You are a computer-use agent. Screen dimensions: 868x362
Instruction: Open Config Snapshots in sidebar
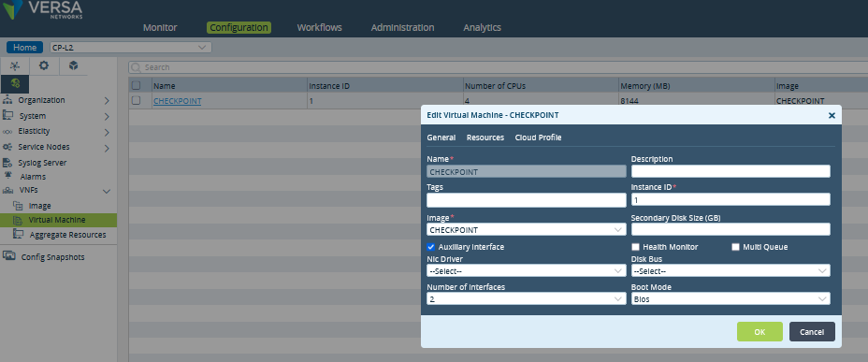(53, 257)
